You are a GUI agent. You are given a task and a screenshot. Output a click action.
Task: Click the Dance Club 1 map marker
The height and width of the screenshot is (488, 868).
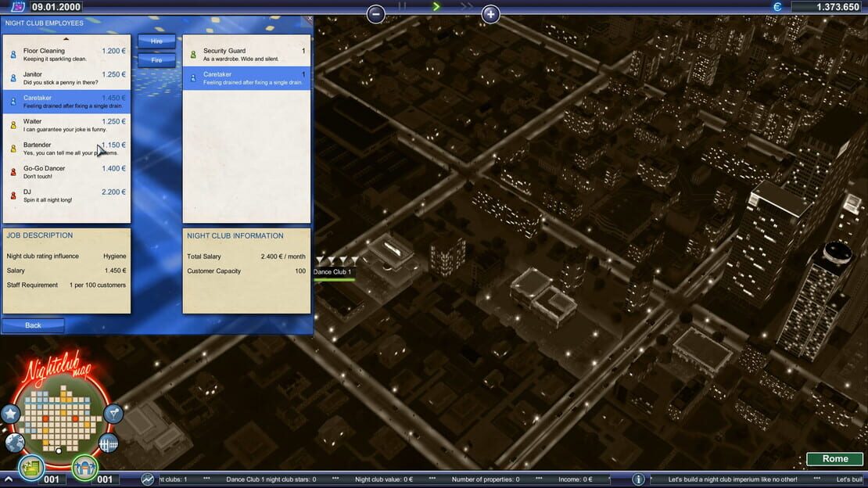(332, 272)
